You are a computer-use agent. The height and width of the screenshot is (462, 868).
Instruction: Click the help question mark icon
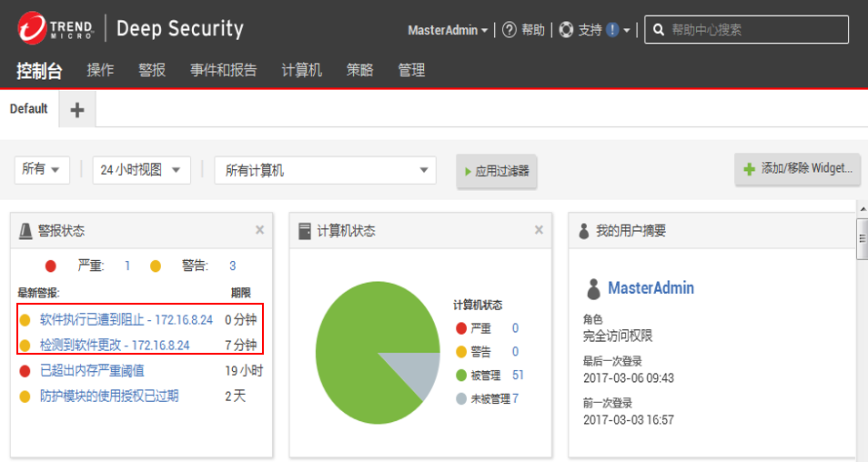pyautogui.click(x=510, y=30)
